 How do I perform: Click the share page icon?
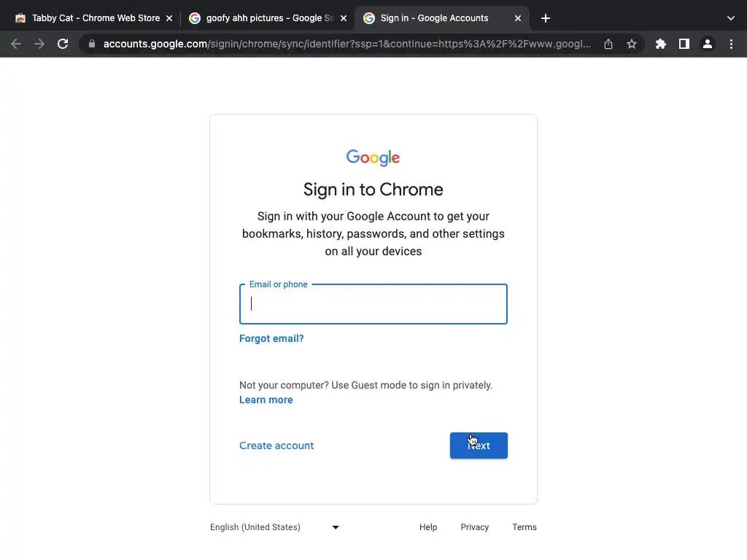pos(608,44)
